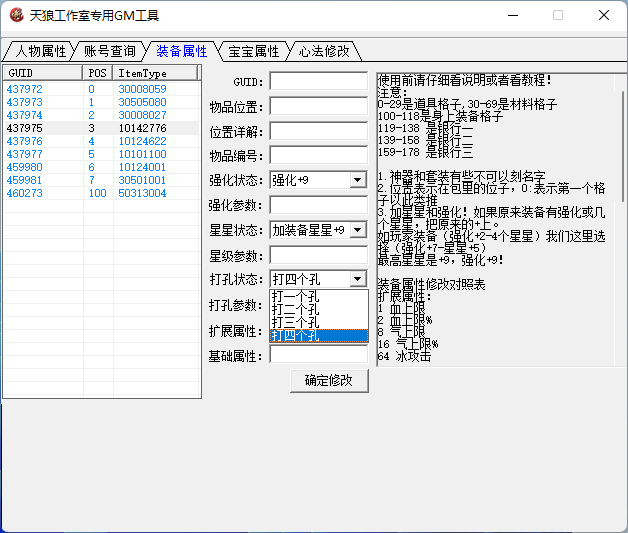Open the 心法修改 tab
Screen dimensions: 628x533
[x=324, y=51]
